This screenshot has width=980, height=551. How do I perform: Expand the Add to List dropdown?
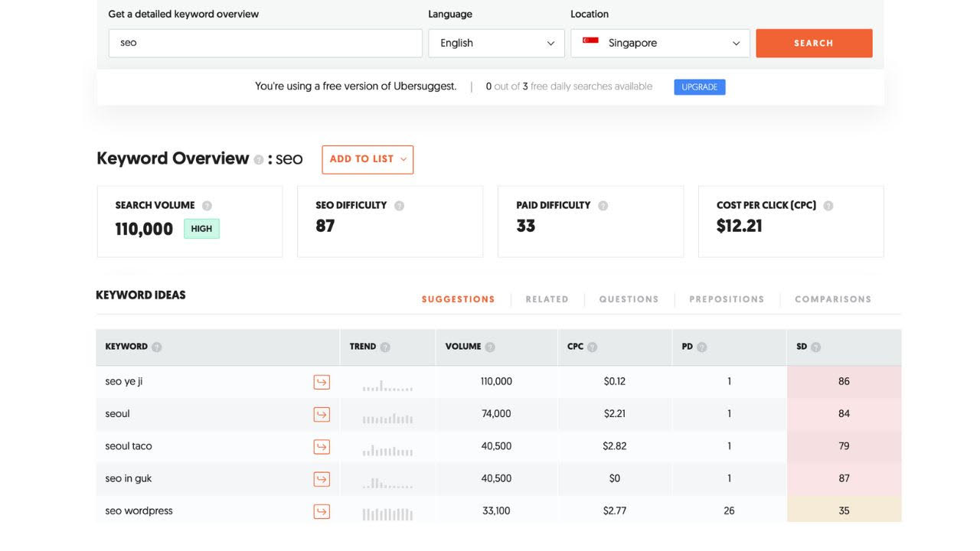point(367,159)
